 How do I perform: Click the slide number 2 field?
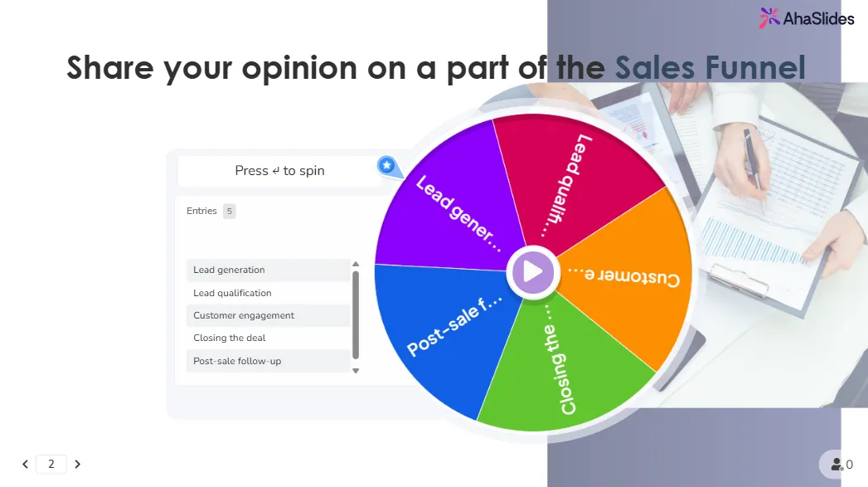pyautogui.click(x=51, y=465)
